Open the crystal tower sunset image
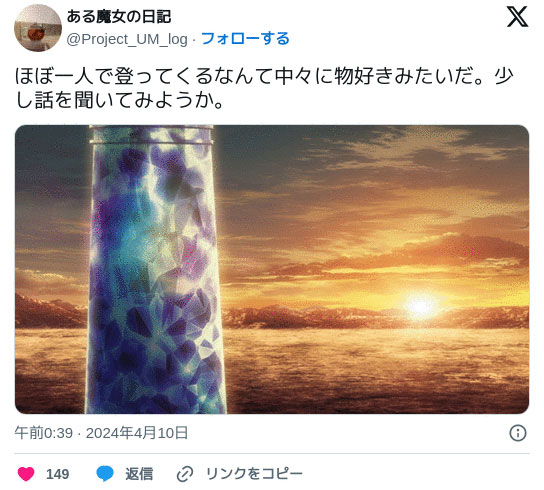The image size is (544, 490). click(272, 269)
